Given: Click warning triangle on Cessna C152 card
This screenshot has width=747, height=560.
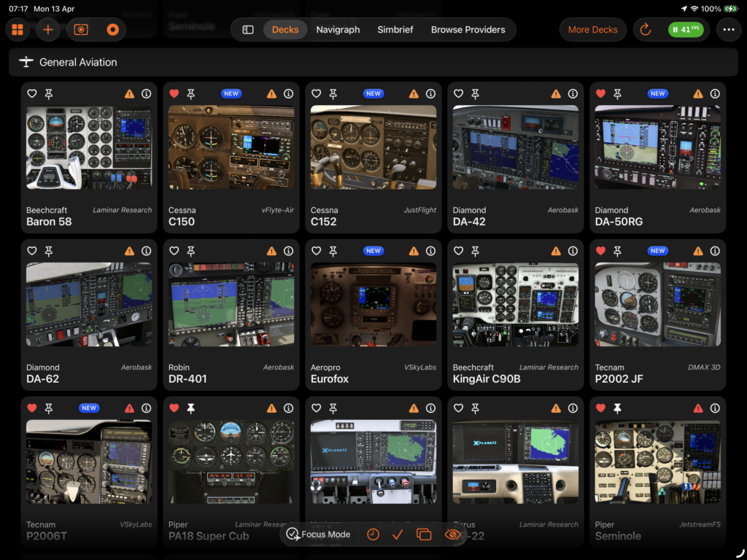Looking at the screenshot, I should click(x=414, y=94).
